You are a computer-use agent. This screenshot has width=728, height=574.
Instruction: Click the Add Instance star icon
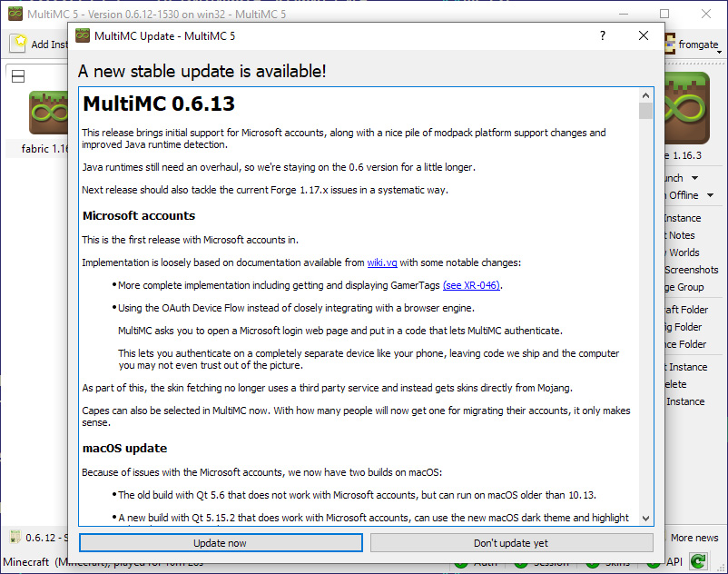(18, 44)
